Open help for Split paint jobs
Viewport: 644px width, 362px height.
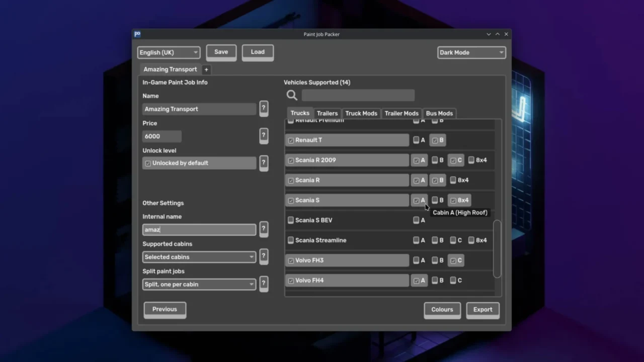pos(263,284)
